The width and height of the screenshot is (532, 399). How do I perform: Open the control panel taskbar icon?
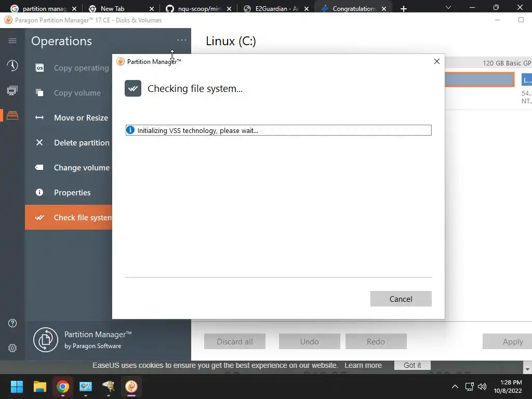point(86,387)
